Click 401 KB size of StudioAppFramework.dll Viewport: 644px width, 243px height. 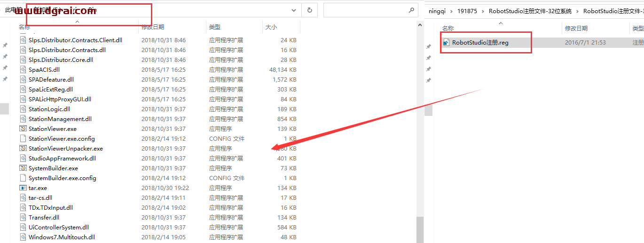point(287,159)
